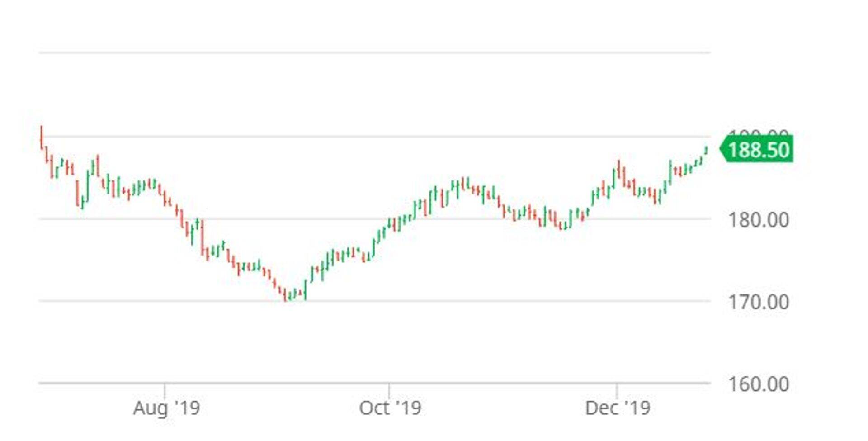
Task: Select the last green candlestick at chart's right edge
Action: coord(706,150)
